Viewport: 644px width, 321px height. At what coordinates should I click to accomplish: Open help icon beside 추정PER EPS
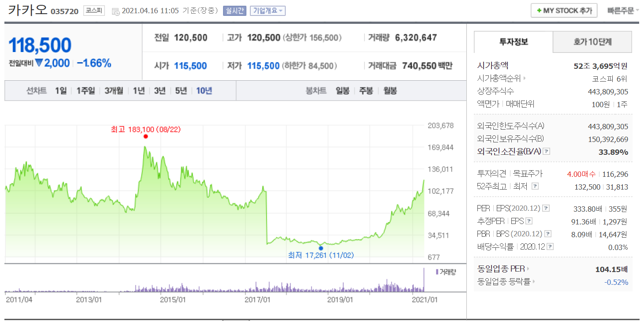tap(529, 221)
